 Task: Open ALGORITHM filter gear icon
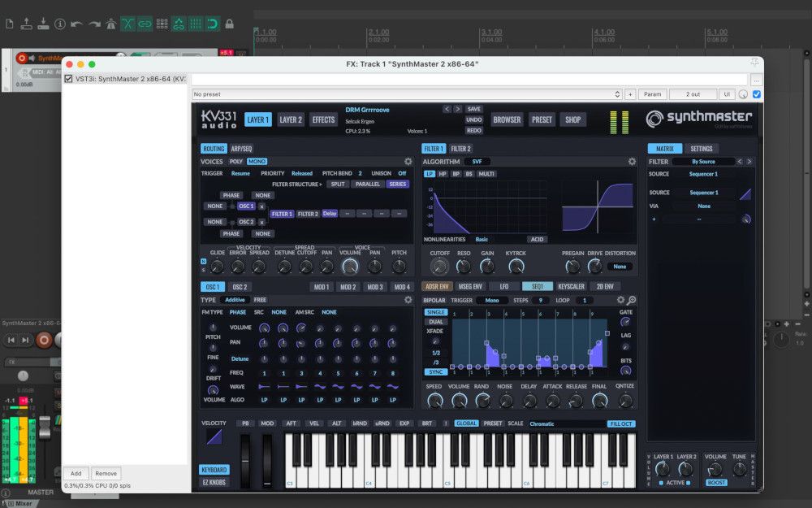coord(632,162)
